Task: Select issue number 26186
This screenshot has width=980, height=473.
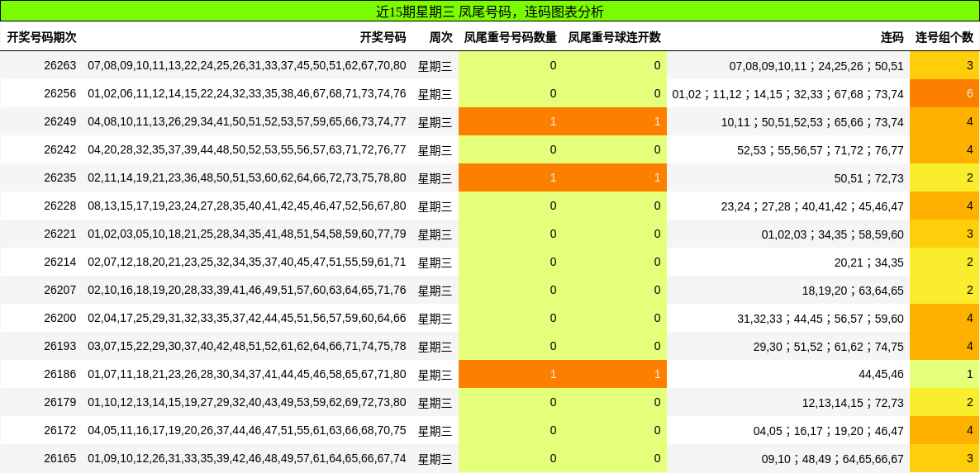Action: tap(60, 375)
